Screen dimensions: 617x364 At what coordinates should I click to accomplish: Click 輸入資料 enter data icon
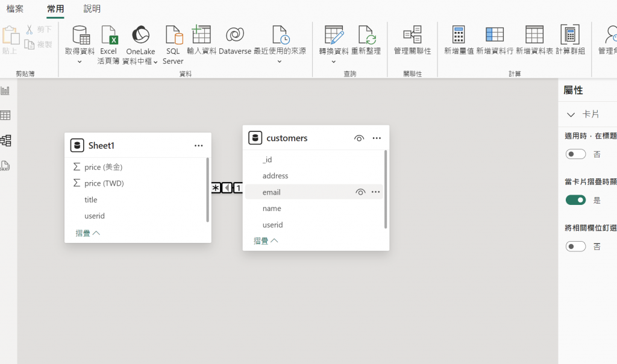[201, 34]
